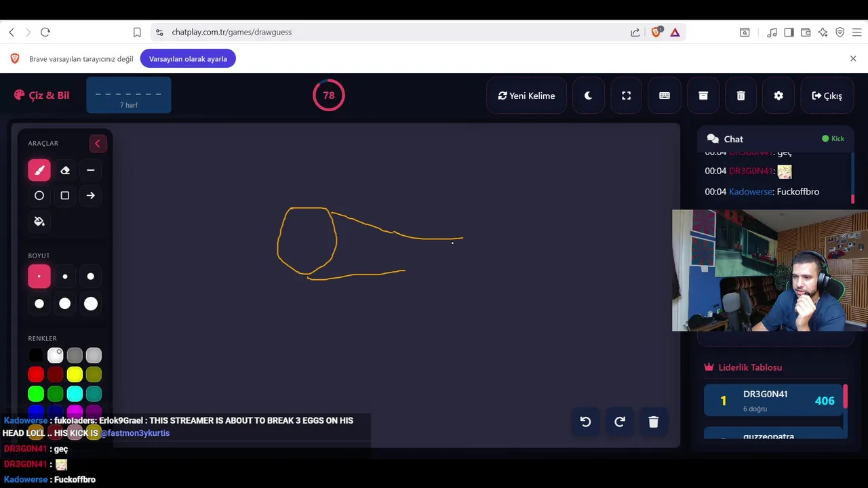Image resolution: width=868 pixels, height=488 pixels.
Task: Choose the third brush size
Action: pyautogui.click(x=90, y=277)
